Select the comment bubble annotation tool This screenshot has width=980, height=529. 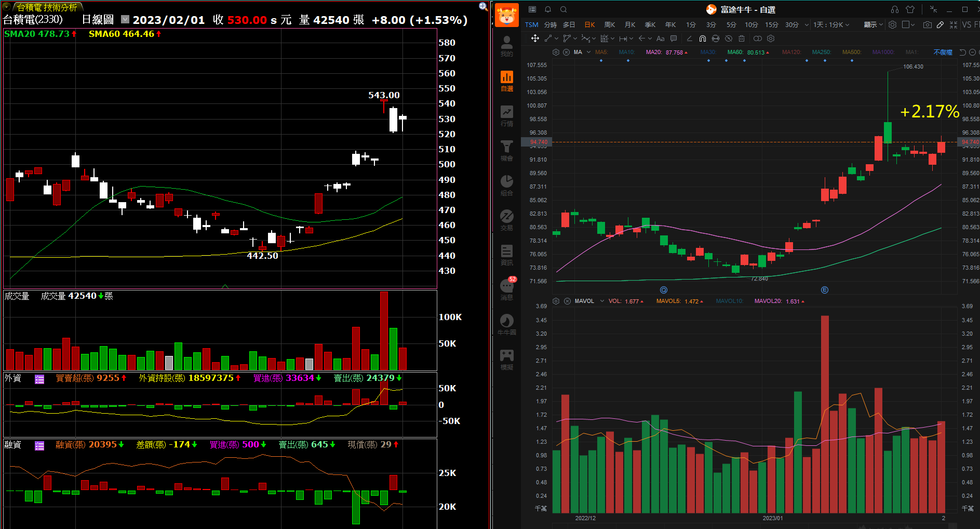pos(674,38)
